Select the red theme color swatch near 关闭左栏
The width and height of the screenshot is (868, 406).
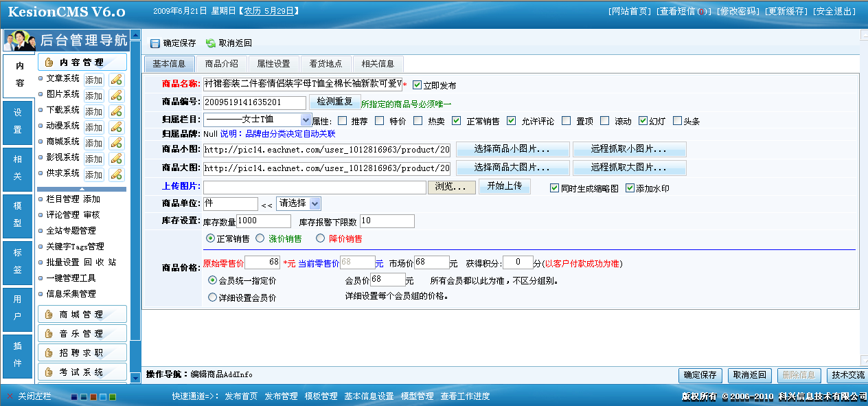93,396
